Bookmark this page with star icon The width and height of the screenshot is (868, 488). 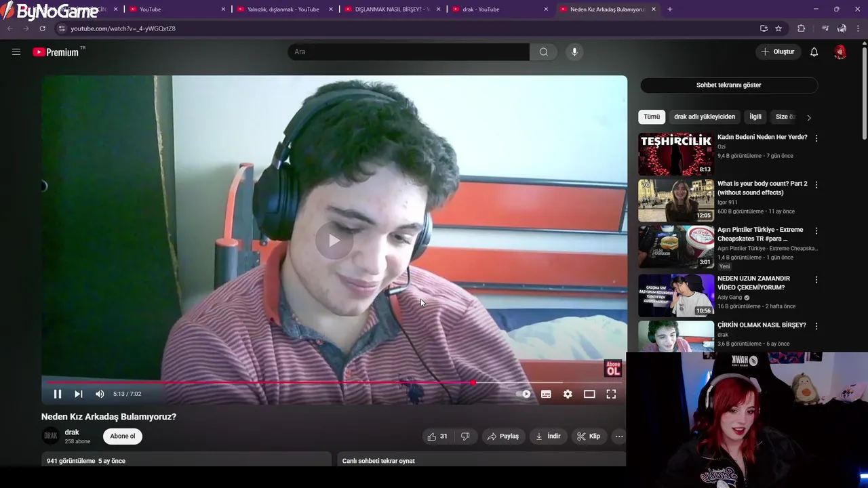[778, 28]
